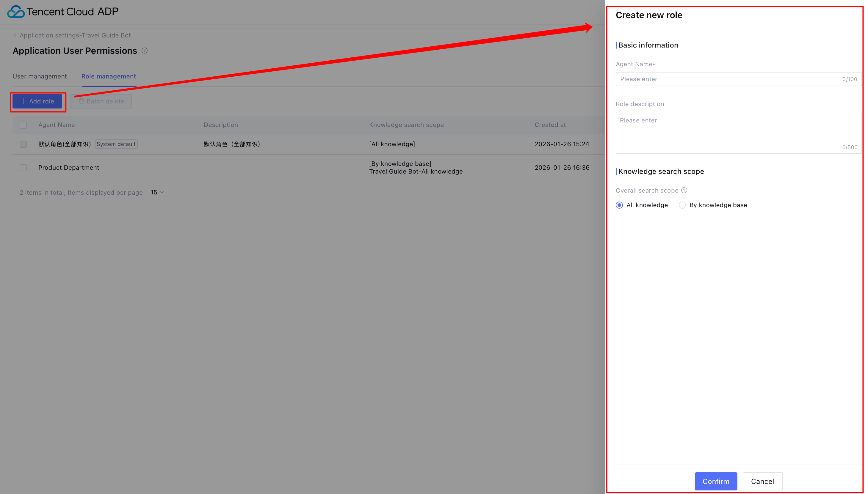Select the By knowledge base radio option

[x=682, y=205]
